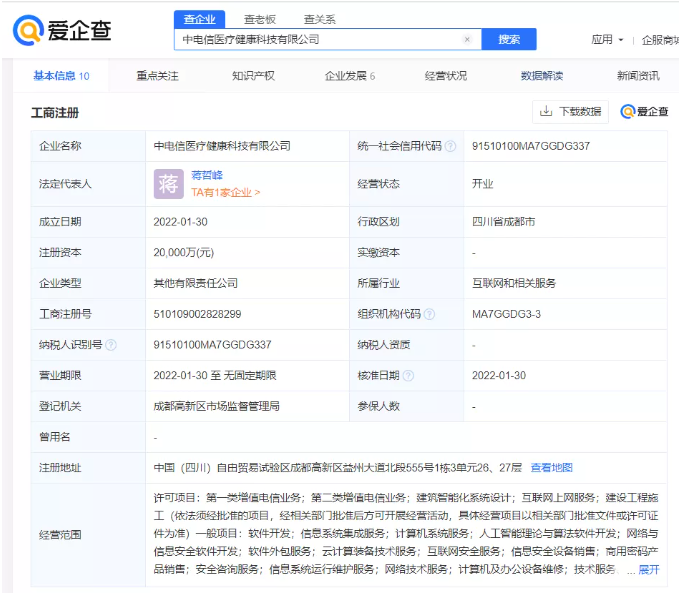Image resolution: width=682 pixels, height=593 pixels.
Task: Open the 新闻资讯 tab
Action: (638, 76)
